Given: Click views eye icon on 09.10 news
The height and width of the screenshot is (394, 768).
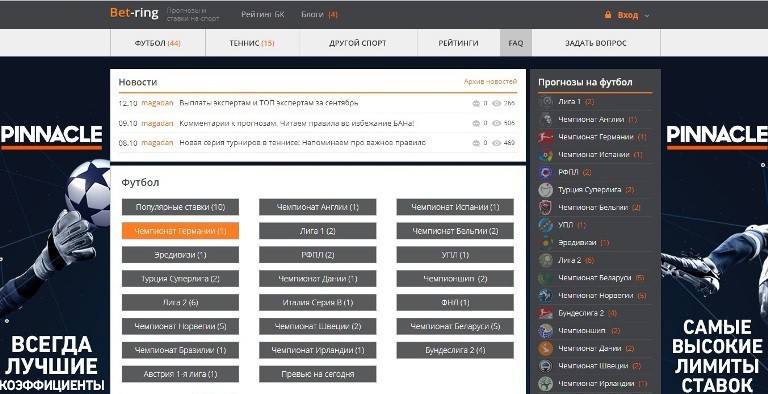Looking at the screenshot, I should click(x=496, y=123).
